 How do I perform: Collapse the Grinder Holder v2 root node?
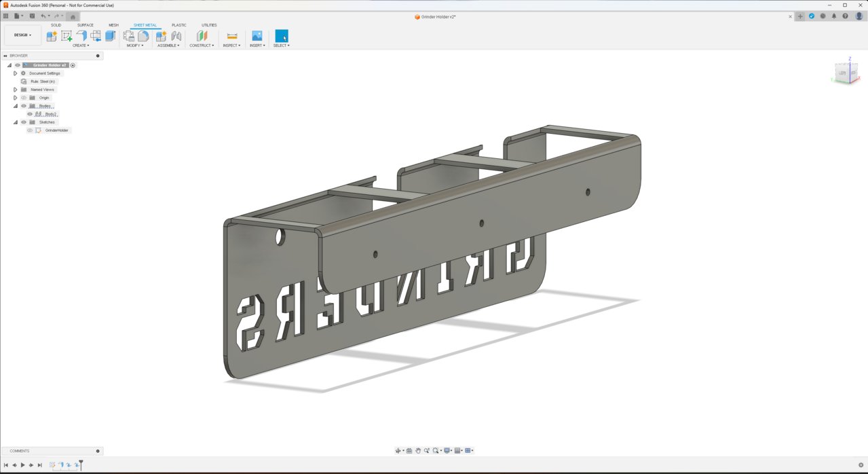pos(10,65)
